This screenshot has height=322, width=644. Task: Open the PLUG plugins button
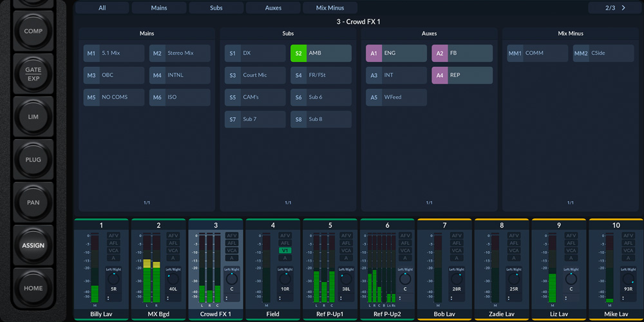(33, 159)
